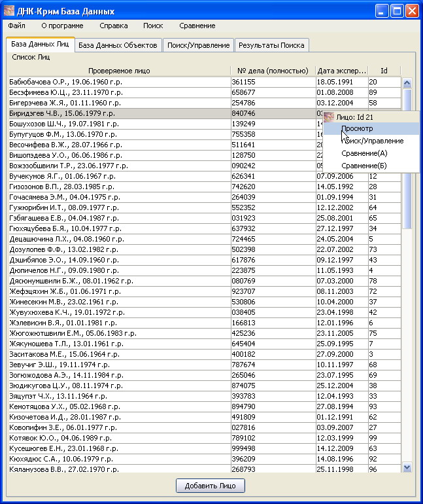
Task: Select row Гэбягашева Е.В., 04.04.1987 г.р.
Action: 205,218
